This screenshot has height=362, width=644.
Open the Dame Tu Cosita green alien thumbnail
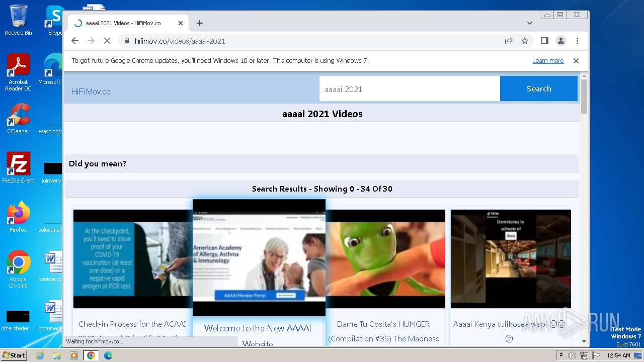pyautogui.click(x=385, y=259)
